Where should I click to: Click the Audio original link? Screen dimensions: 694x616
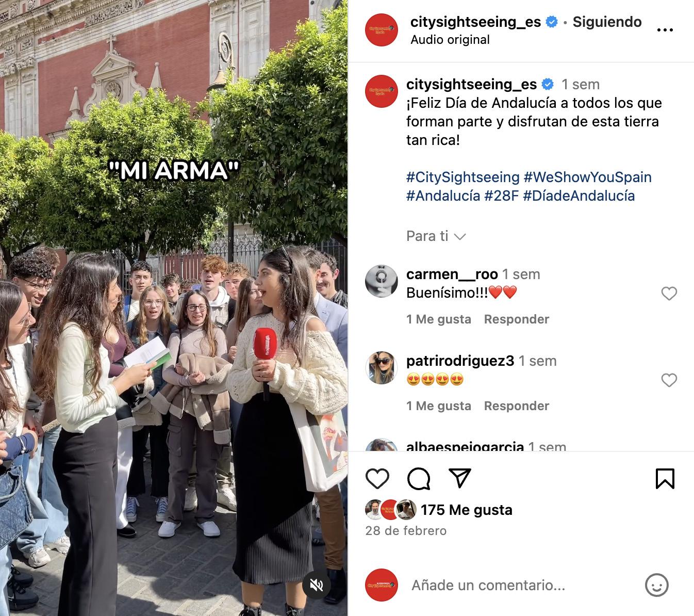click(x=450, y=40)
